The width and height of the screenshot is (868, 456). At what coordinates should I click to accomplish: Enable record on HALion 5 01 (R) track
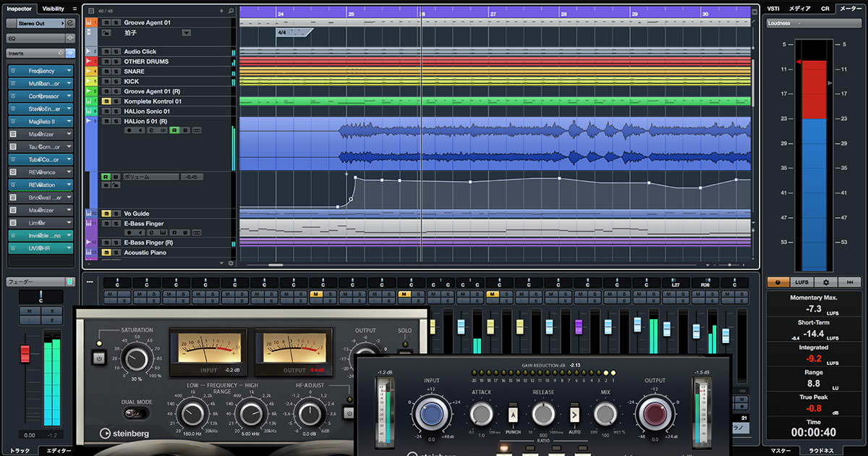[x=129, y=131]
